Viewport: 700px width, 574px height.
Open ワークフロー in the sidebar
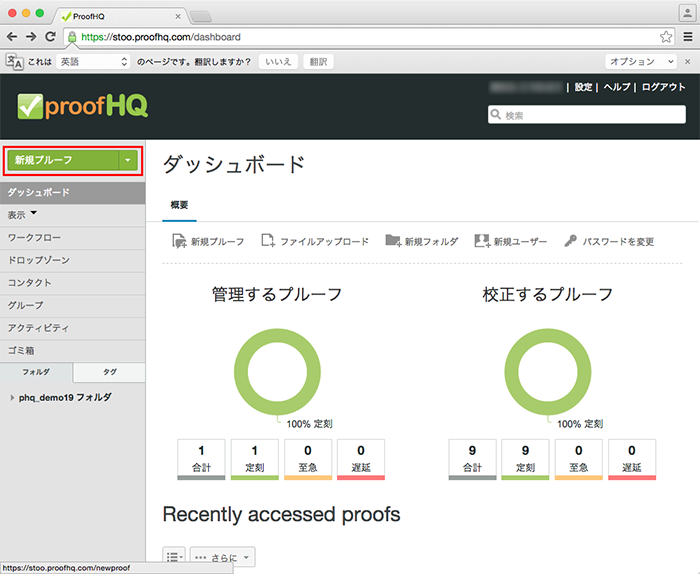pos(72,238)
